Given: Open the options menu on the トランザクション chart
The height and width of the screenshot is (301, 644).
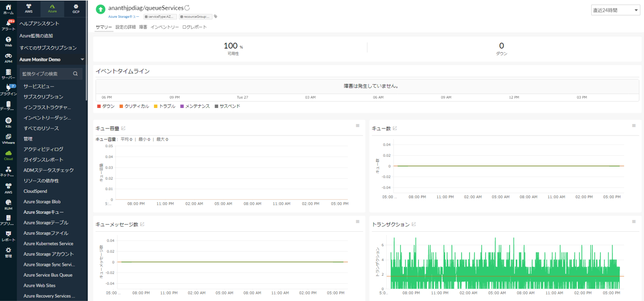Looking at the screenshot, I should (633, 222).
